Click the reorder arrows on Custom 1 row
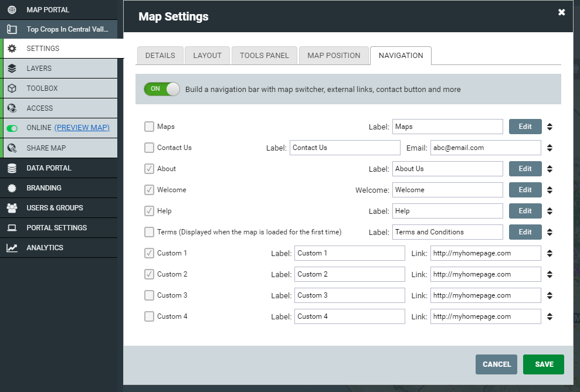580x392 pixels. point(550,253)
